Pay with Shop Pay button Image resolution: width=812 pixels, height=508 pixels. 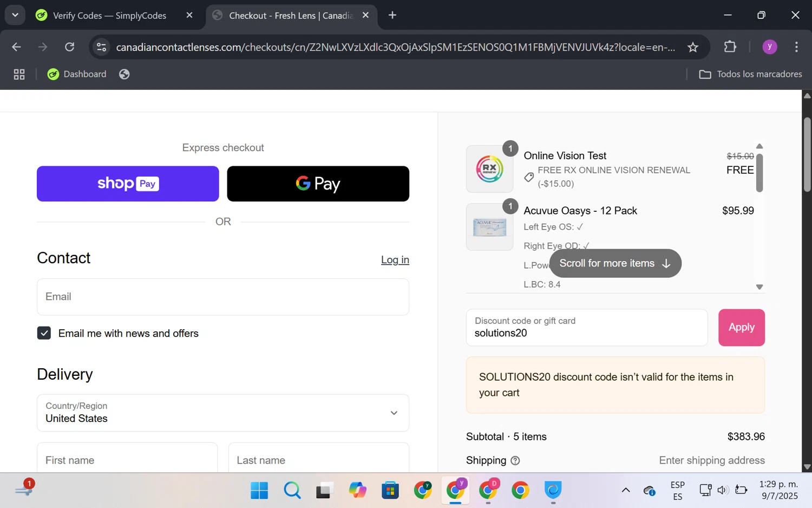128,184
